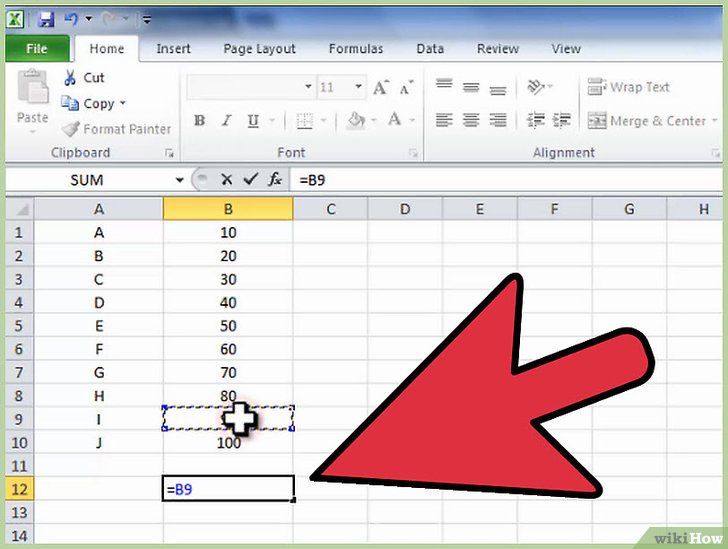Select column D header
The image size is (728, 549).
[x=405, y=209]
